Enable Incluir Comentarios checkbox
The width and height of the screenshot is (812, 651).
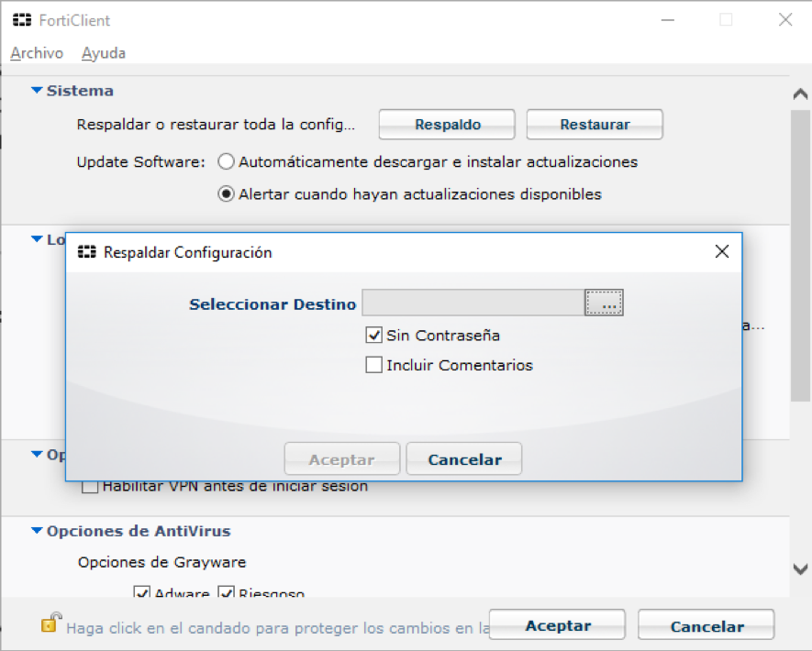(374, 365)
